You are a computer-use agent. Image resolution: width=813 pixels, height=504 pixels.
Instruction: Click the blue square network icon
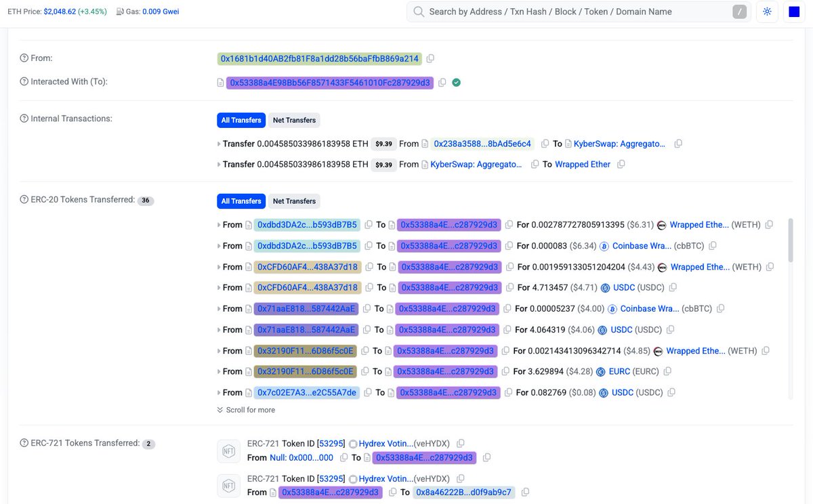coord(794,12)
